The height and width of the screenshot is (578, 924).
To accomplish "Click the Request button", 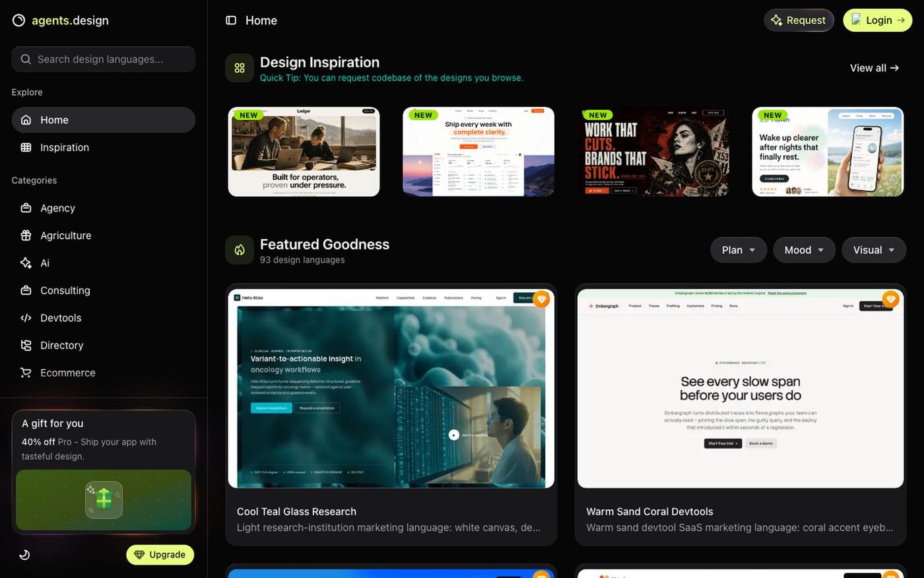I will [799, 20].
